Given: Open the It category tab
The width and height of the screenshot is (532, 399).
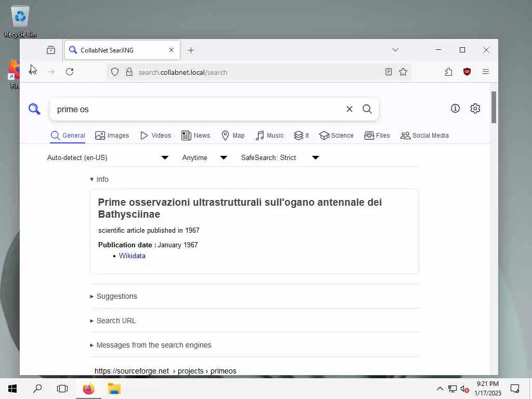Looking at the screenshot, I should 301,136.
